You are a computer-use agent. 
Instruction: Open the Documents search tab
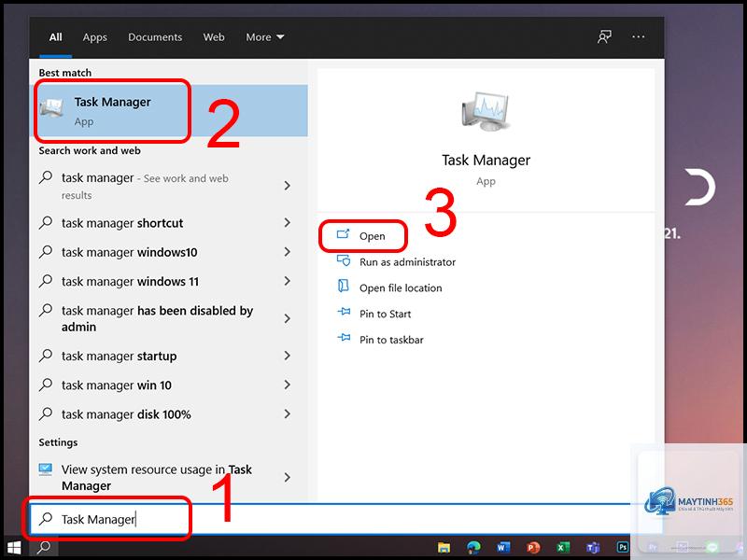pyautogui.click(x=155, y=37)
